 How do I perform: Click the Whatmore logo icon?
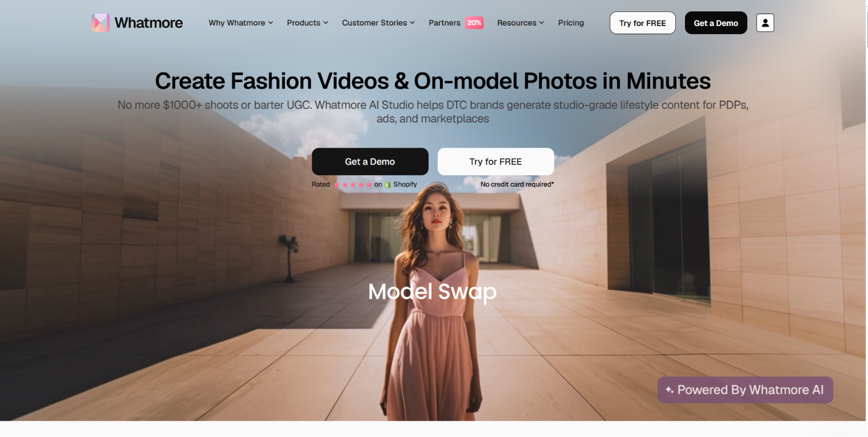coord(100,23)
